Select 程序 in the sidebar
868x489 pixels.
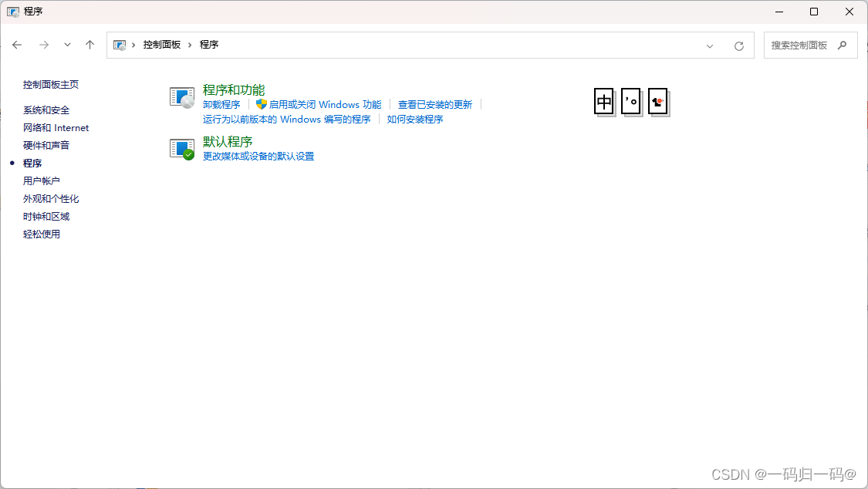click(x=32, y=164)
